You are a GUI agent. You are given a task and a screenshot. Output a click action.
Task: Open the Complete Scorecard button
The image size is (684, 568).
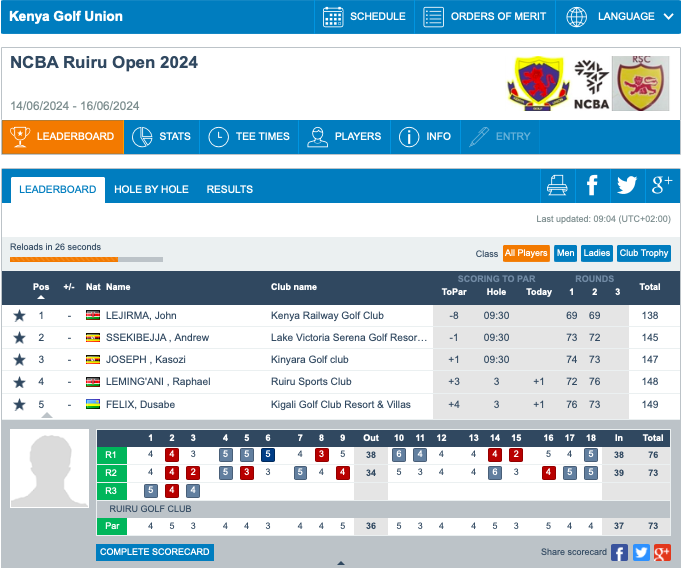(x=155, y=552)
